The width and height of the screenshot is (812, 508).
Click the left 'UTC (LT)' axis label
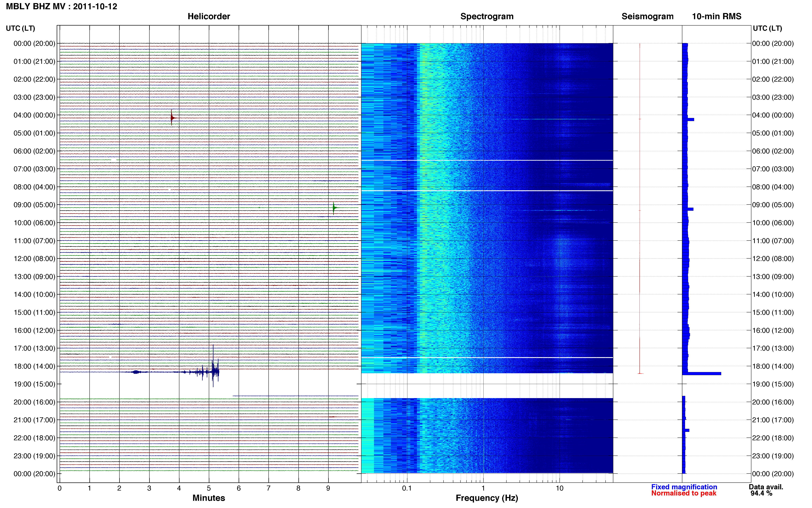21,28
